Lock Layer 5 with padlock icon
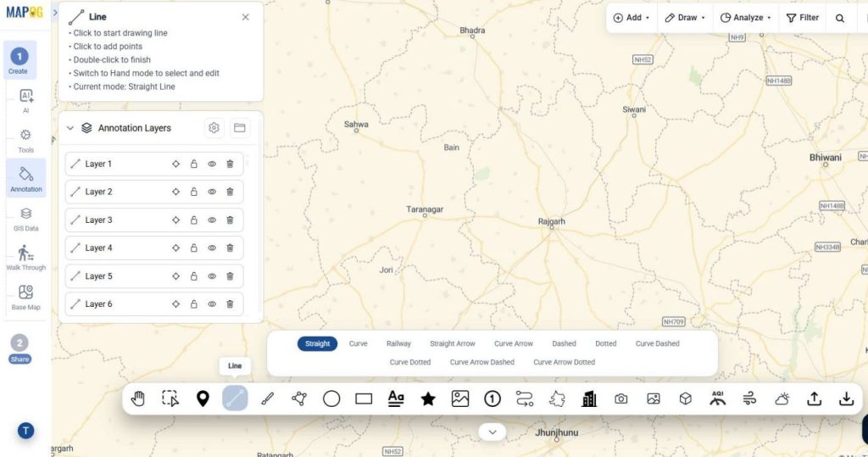 click(194, 276)
